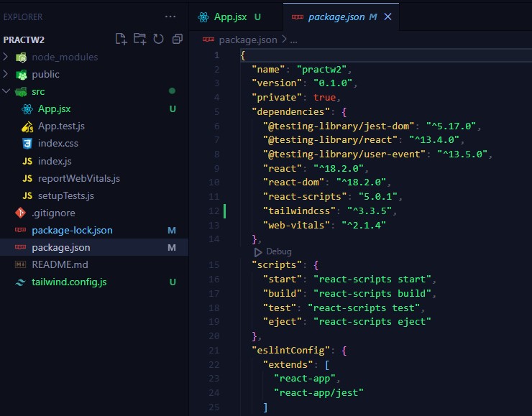The height and width of the screenshot is (416, 532).
Task: Open the .gitignore file
Action: click(53, 213)
